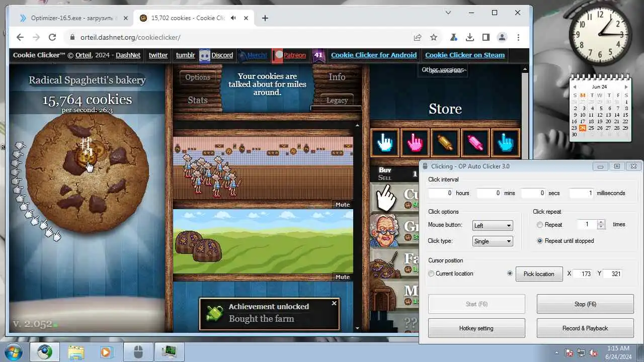Open Windows Start menu
Screen dimensions: 644x362
tap(13, 352)
